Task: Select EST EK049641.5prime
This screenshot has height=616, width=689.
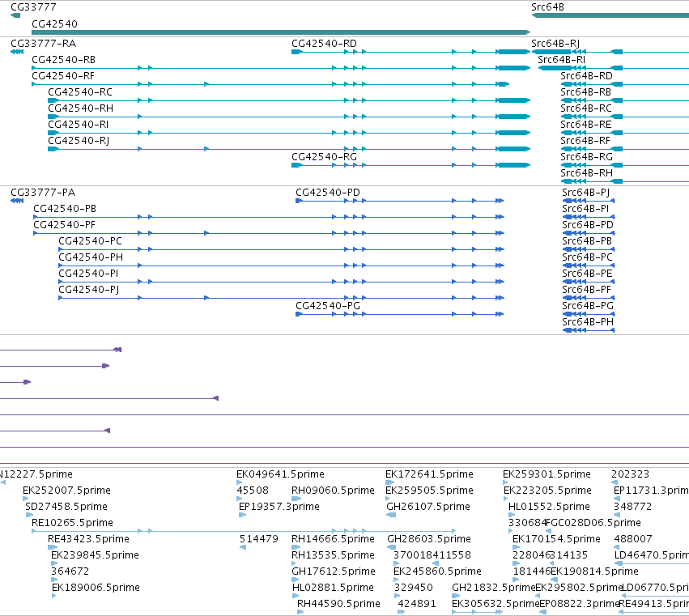Action: pyautogui.click(x=280, y=474)
